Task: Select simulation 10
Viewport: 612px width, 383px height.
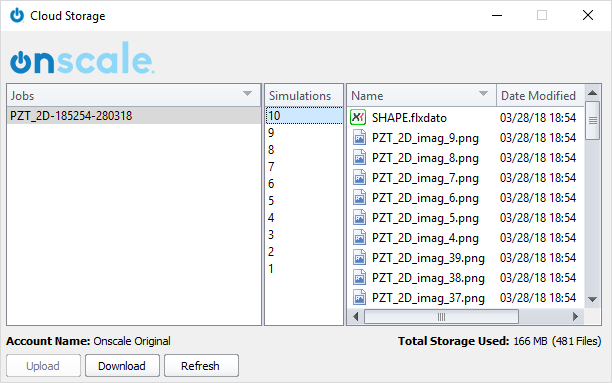Action: click(x=304, y=116)
